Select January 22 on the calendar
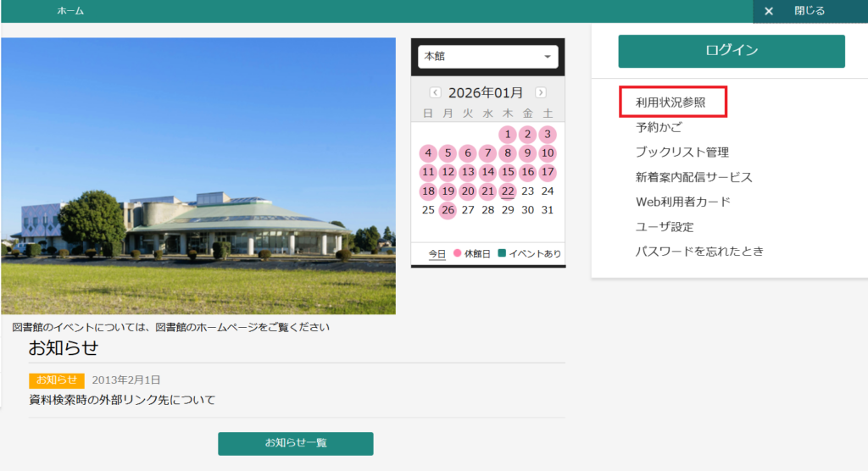The image size is (868, 471). point(507,191)
